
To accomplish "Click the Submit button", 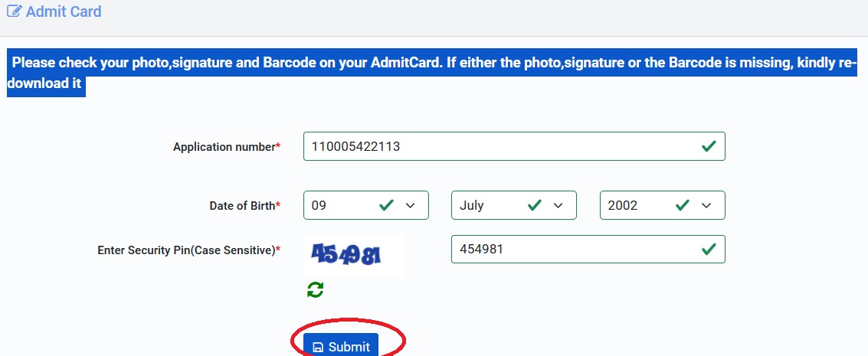I will 341,345.
